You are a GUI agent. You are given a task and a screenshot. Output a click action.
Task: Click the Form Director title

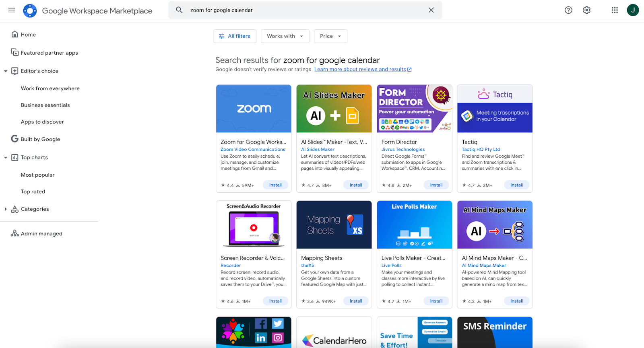click(x=399, y=142)
